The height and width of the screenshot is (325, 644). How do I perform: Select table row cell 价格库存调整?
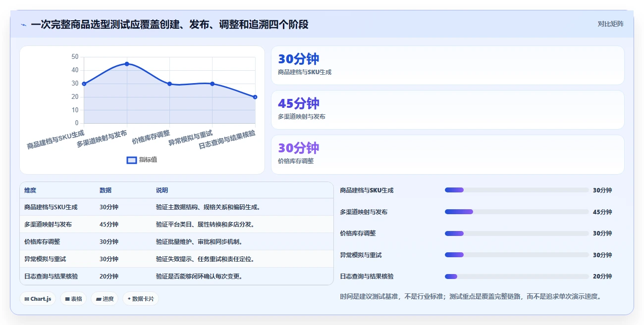(x=42, y=242)
